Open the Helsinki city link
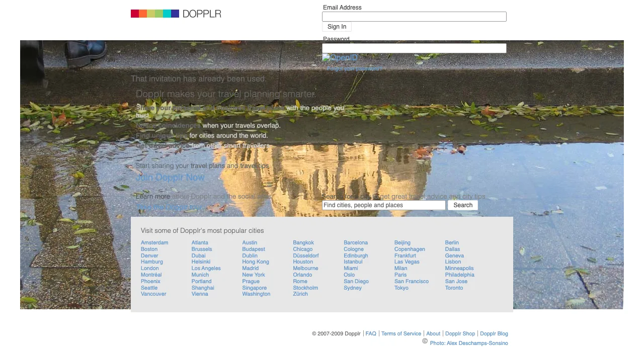644x352 pixels. pos(201,262)
